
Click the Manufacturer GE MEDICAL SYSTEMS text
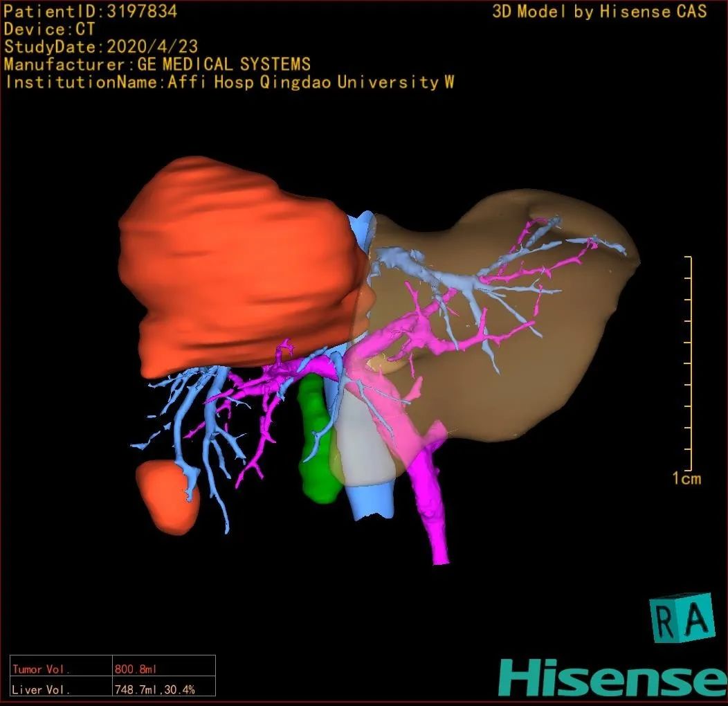[157, 65]
